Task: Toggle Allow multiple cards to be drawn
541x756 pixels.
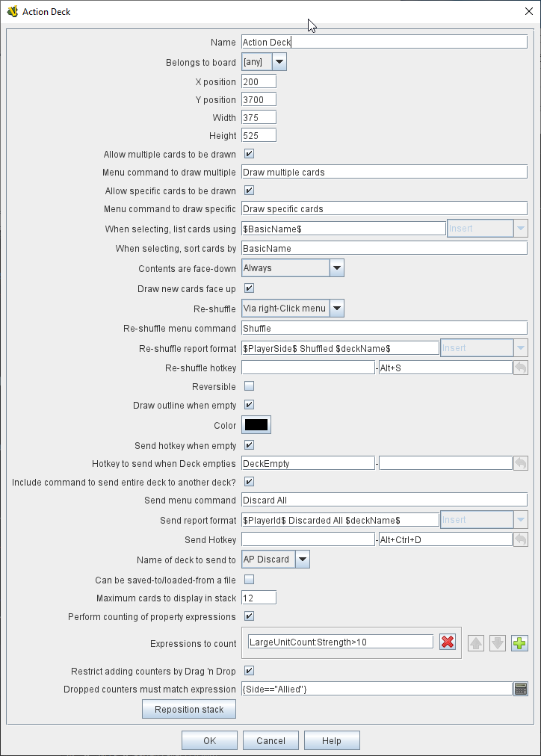Action: click(250, 155)
